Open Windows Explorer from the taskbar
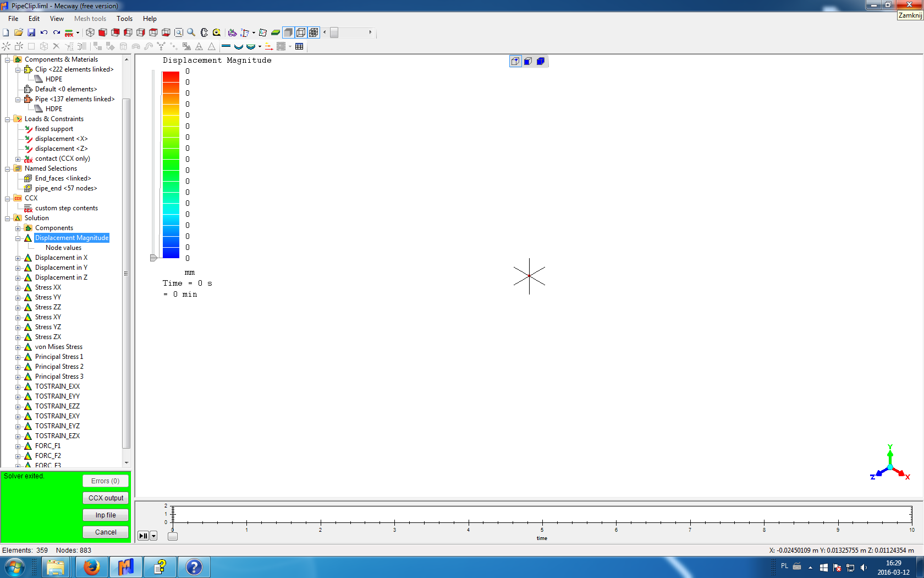Screen dimensions: 924x578 pyautogui.click(x=56, y=567)
